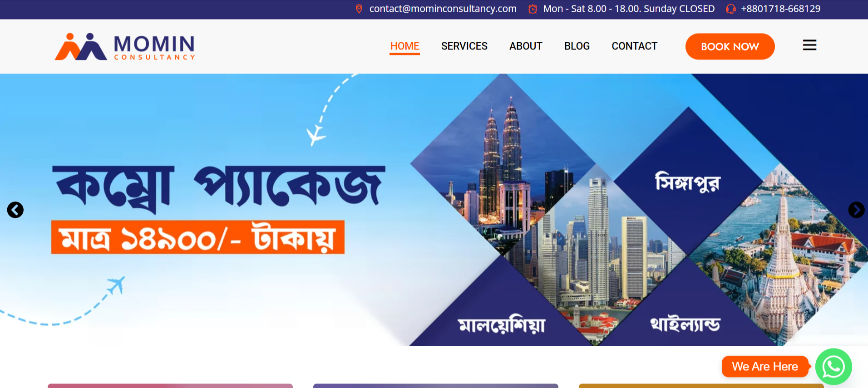Click the headset icon beside phone number
The width and height of the screenshot is (868, 388).
point(730,9)
